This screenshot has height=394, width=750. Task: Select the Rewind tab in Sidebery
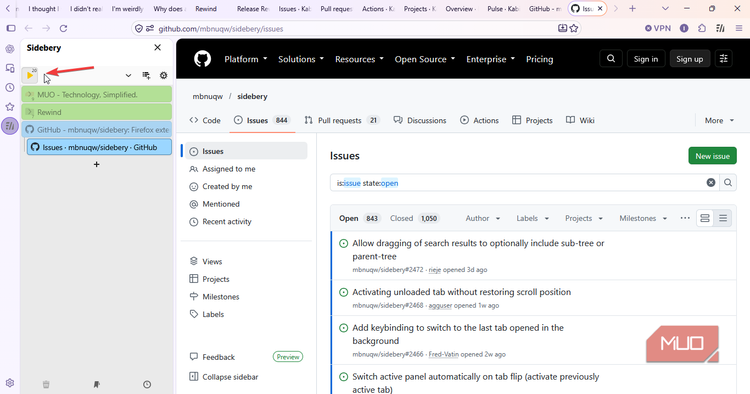[97, 112]
